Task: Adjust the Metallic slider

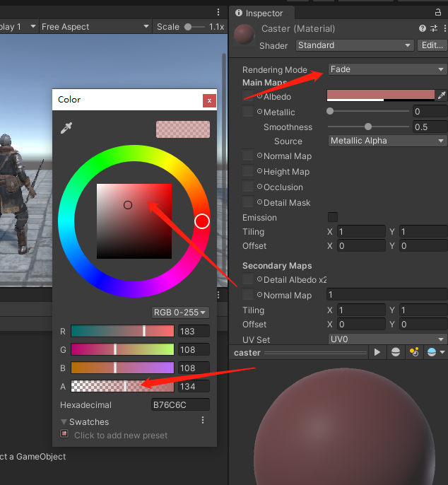Action: (368, 111)
